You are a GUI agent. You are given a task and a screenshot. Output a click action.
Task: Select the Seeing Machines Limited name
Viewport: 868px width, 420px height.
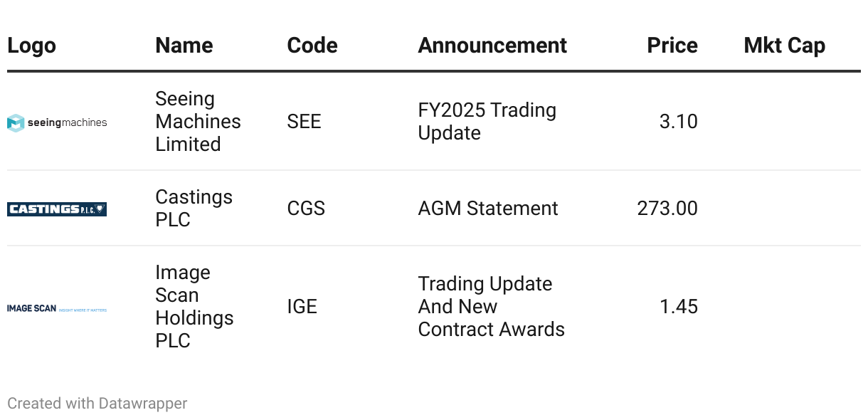[x=198, y=122]
